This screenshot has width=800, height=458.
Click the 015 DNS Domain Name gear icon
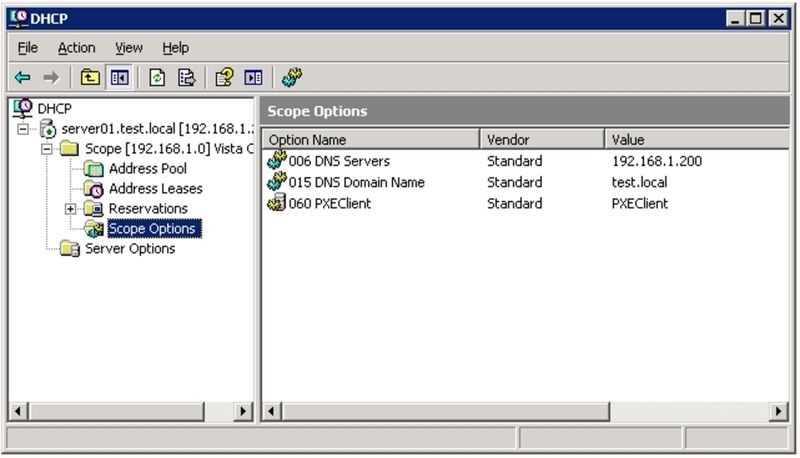277,182
